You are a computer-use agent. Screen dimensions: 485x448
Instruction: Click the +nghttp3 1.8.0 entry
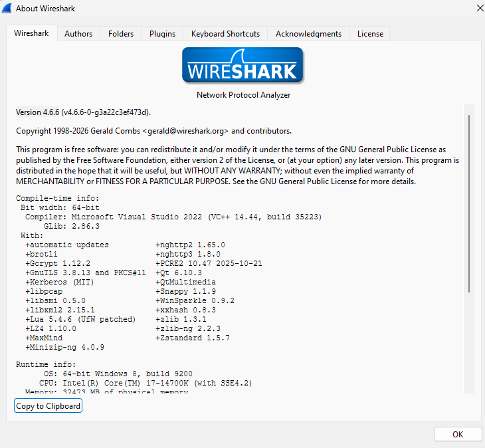(188, 254)
